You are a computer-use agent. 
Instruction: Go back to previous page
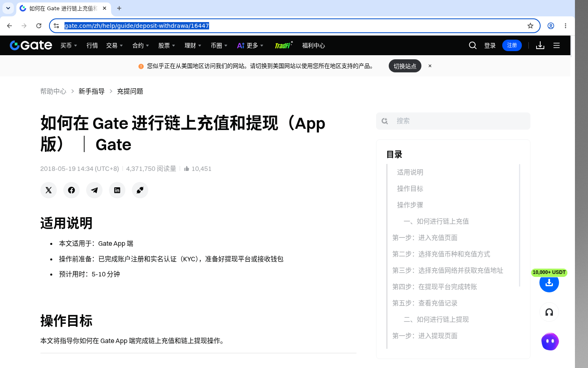(x=9, y=26)
